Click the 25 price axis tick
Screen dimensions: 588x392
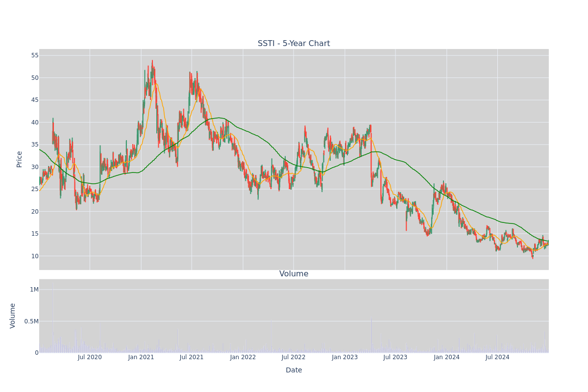point(35,189)
